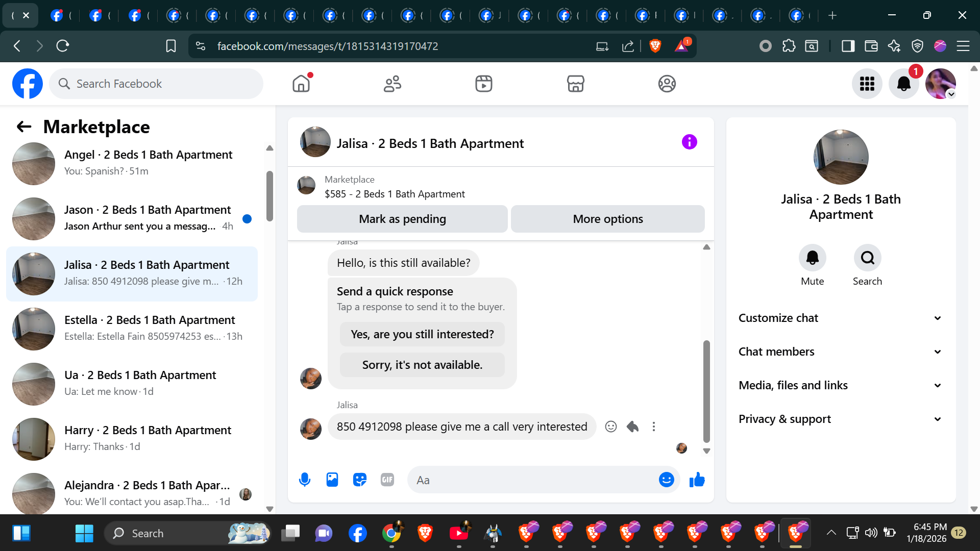React to Jalisa's phone number message
The height and width of the screenshot is (551, 980).
[611, 427]
